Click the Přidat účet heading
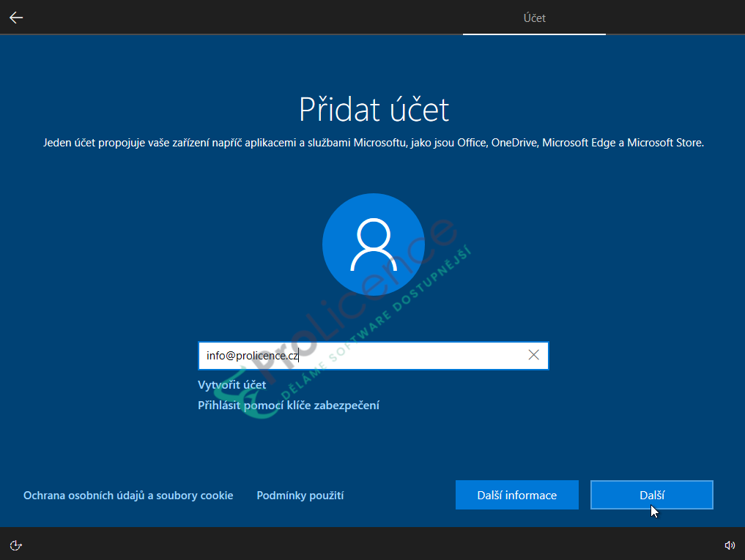Screen dimensions: 745x560 coord(374,109)
